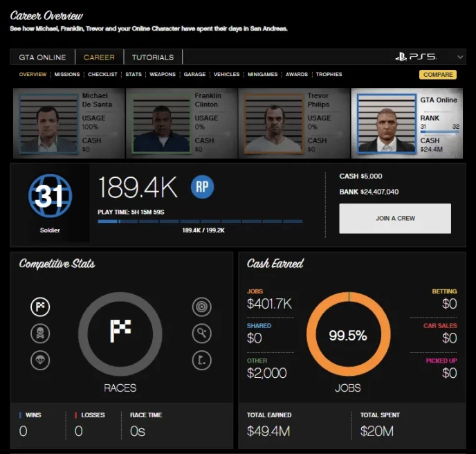Click the rank 31 to 32 progress bar

pos(439,131)
